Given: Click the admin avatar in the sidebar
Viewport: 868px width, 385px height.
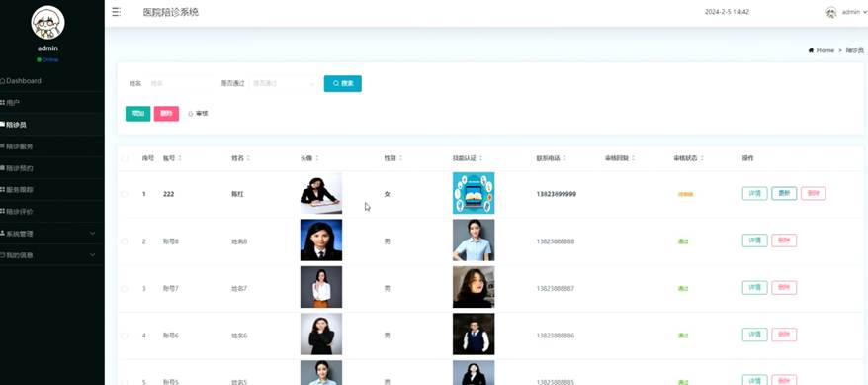Looking at the screenshot, I should point(48,22).
